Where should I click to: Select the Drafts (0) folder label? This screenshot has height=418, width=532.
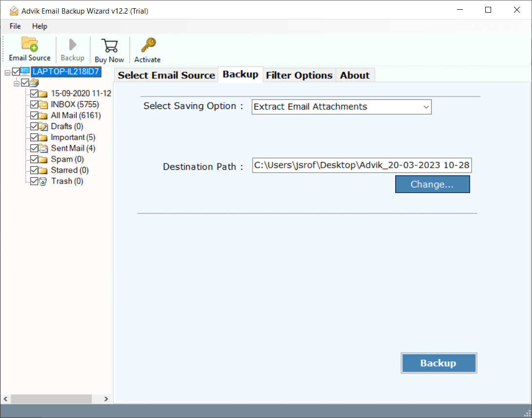[x=67, y=127]
